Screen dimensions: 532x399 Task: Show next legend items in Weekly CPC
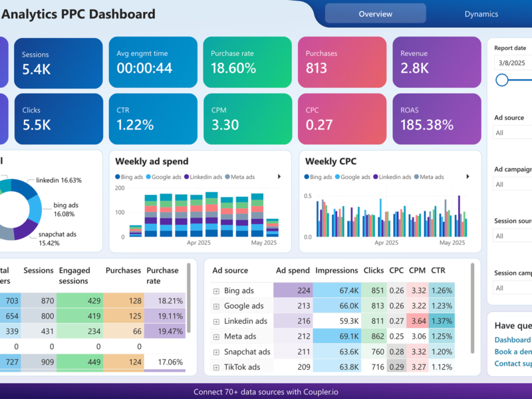[x=468, y=176]
